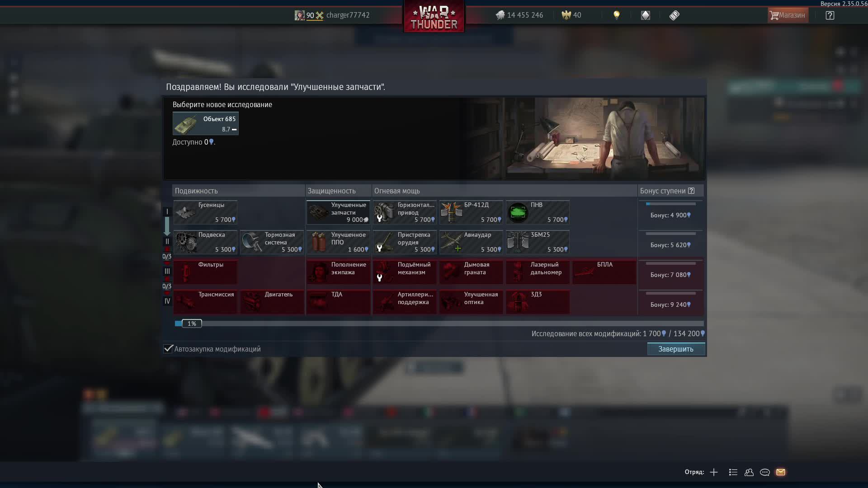
Task: Select the ПНВ night vision modification
Action: (x=538, y=212)
